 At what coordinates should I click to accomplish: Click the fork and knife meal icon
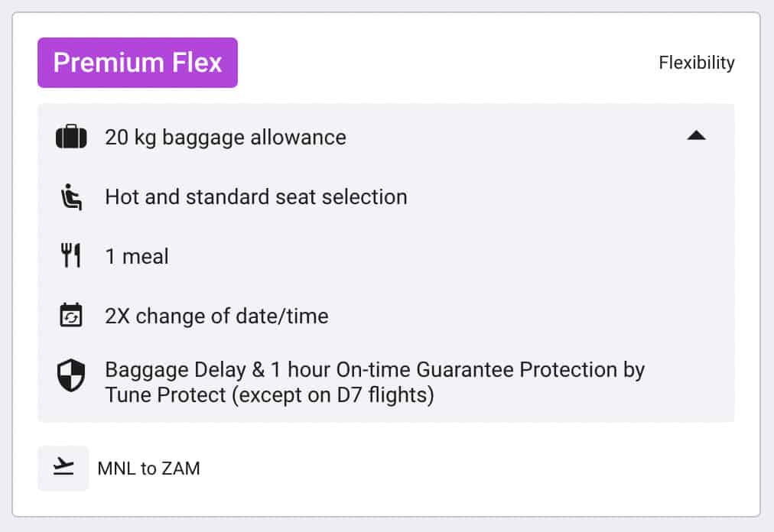click(71, 256)
